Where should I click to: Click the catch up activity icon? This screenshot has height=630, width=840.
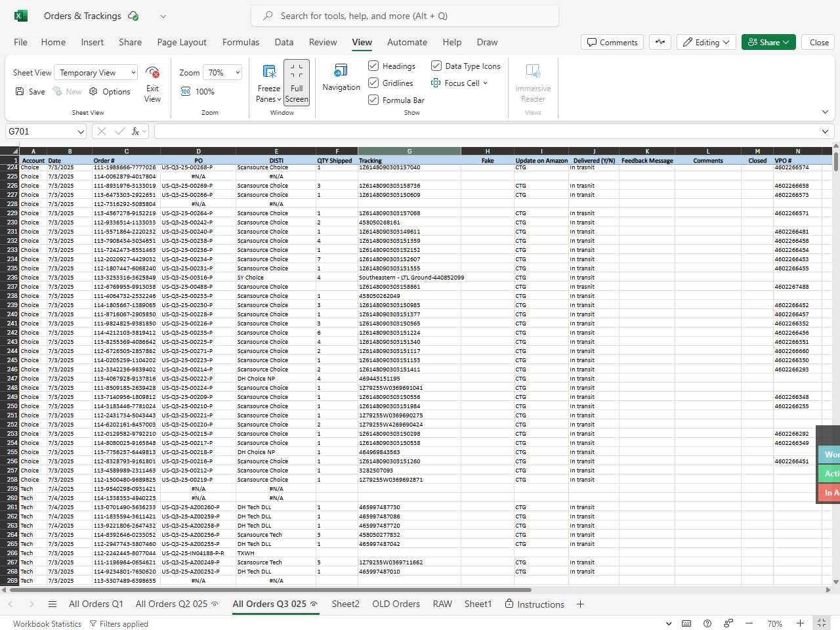[660, 42]
